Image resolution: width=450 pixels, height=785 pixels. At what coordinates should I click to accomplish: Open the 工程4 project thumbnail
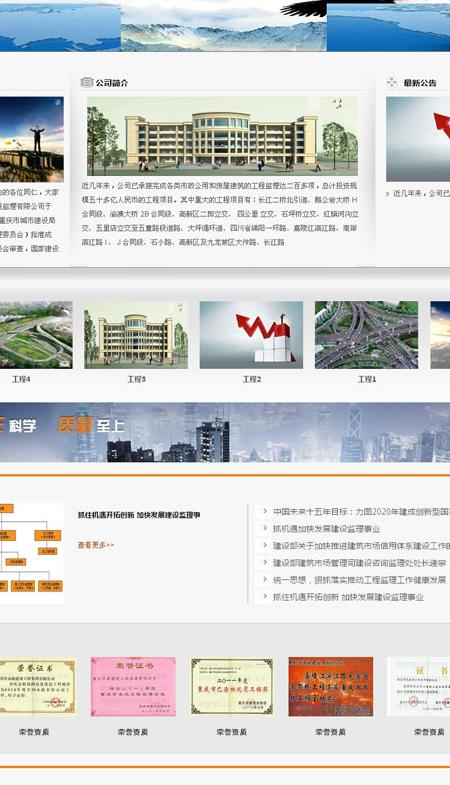coord(36,334)
